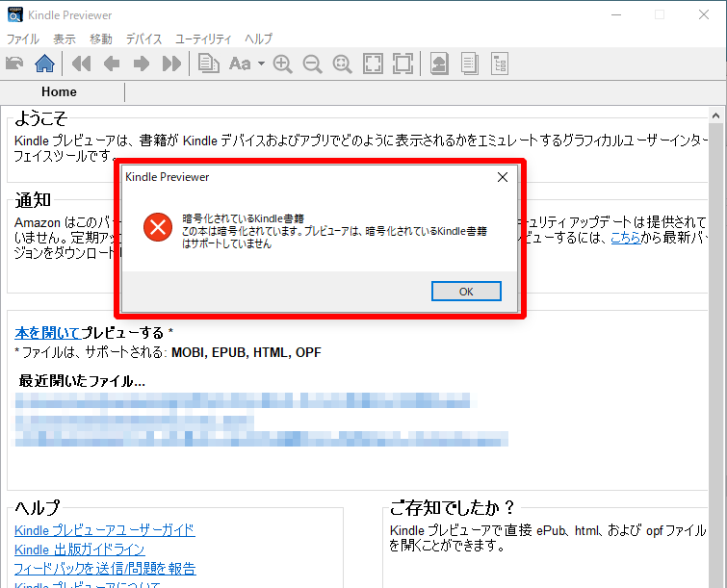Open the デバイス menu
Image resolution: width=727 pixels, height=588 pixels.
click(143, 38)
